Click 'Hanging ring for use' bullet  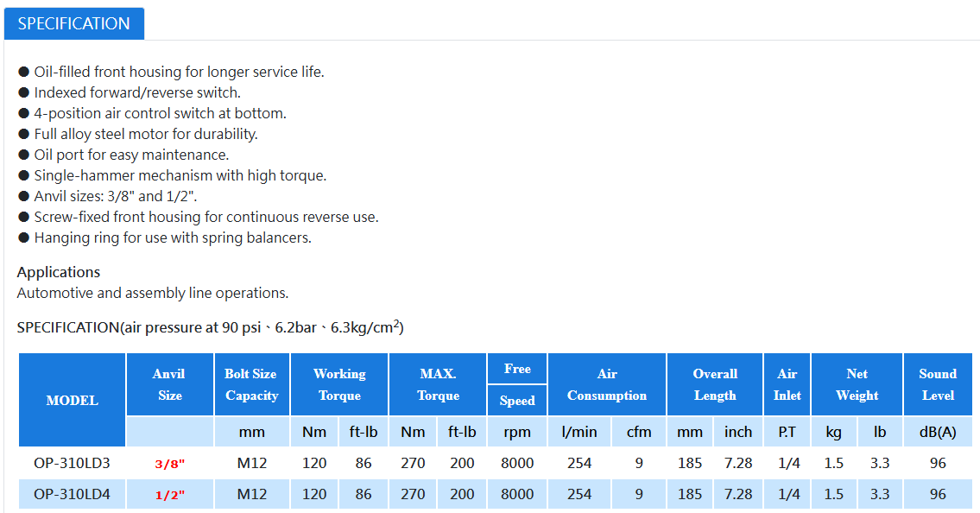point(165,237)
